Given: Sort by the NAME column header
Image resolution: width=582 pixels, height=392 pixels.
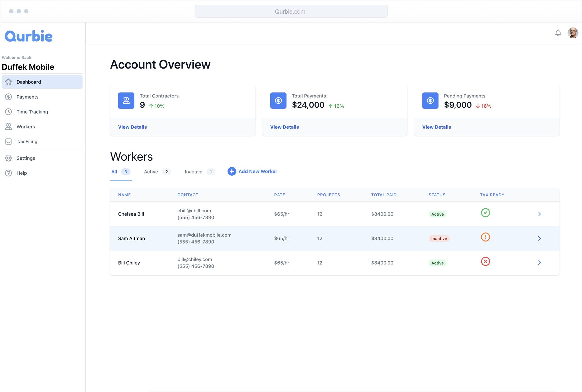Looking at the screenshot, I should pos(124,195).
